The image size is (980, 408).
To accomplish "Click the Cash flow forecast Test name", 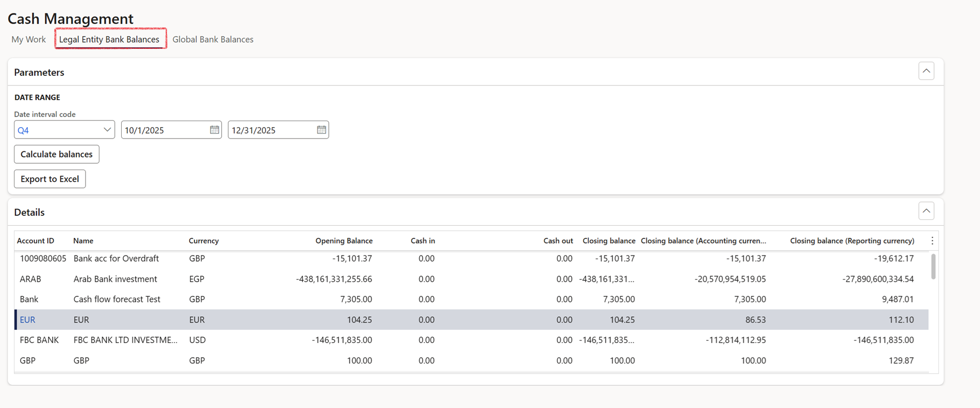I will tap(117, 299).
